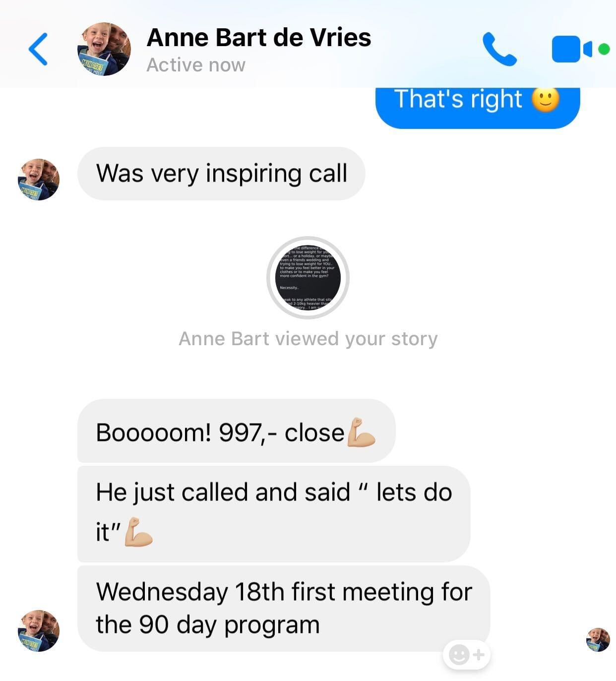Tap the flexed bicep emoji after 'it"'
Viewport: 616px width, 681px height.
point(138,532)
